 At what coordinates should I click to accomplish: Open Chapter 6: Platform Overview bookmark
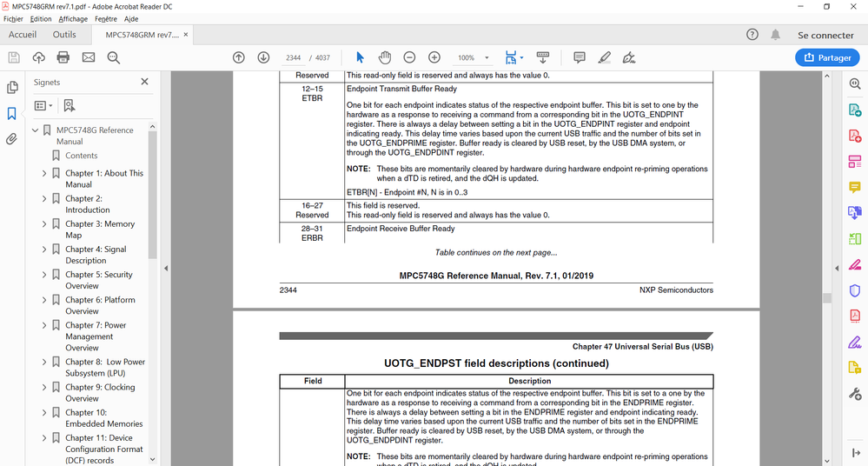[100, 305]
